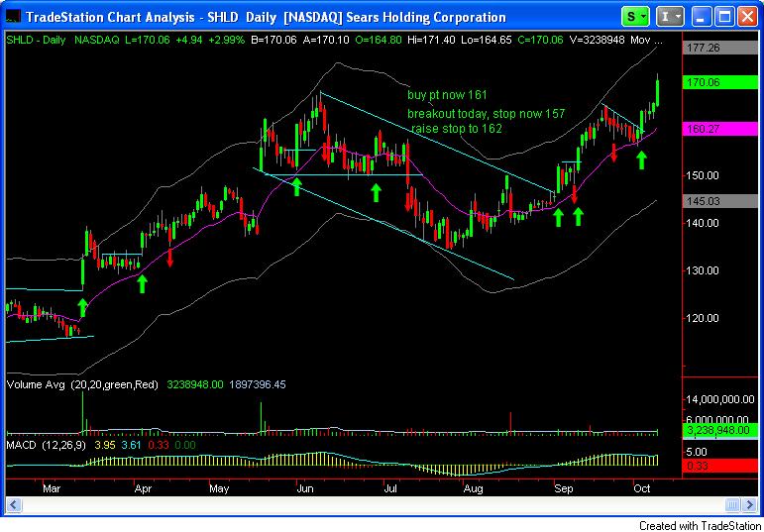Click the Jul label on time axis
The height and width of the screenshot is (532, 764).
(x=390, y=488)
